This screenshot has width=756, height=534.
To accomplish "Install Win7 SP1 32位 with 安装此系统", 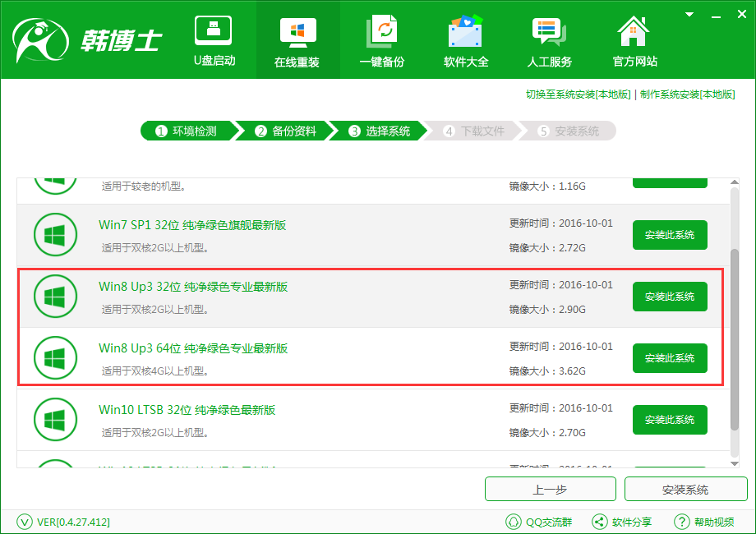I will [670, 235].
